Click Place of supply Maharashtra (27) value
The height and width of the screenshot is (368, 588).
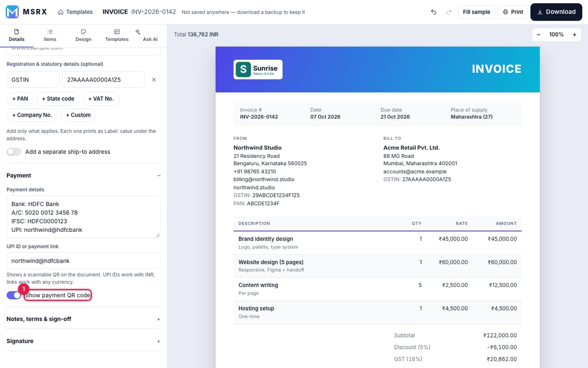point(472,117)
